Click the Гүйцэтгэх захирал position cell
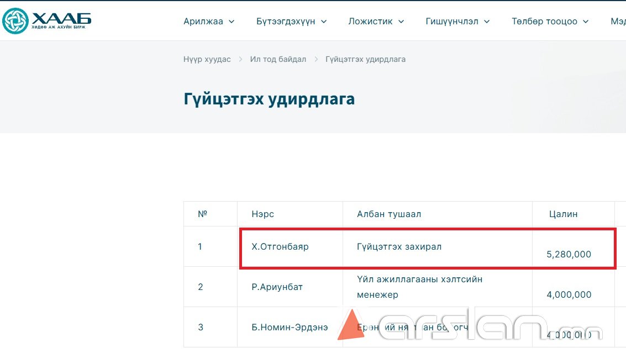 pyautogui.click(x=399, y=246)
